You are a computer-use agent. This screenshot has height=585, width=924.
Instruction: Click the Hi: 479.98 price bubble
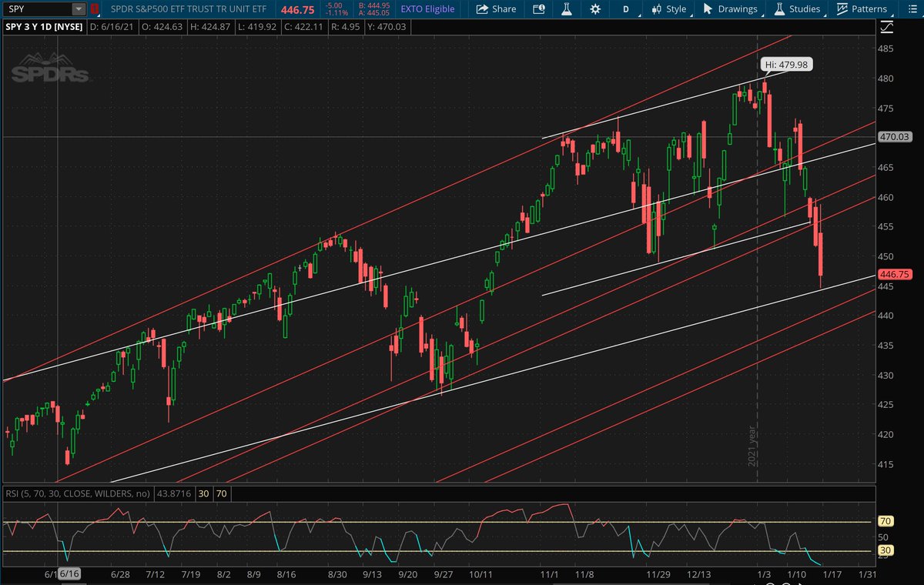pyautogui.click(x=785, y=65)
